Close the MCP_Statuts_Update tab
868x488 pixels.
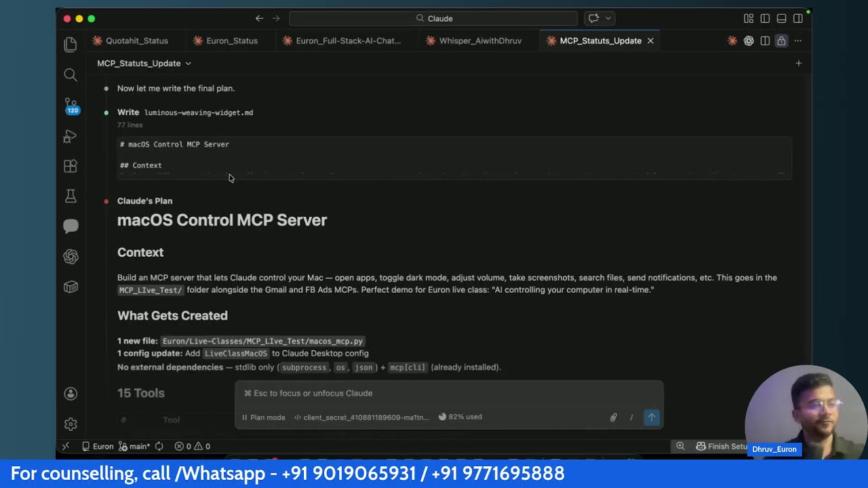click(x=650, y=41)
